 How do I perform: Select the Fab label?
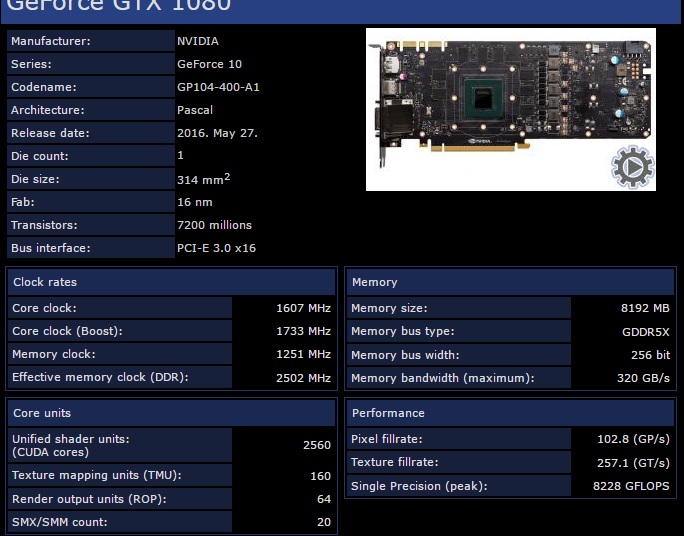coord(22,202)
